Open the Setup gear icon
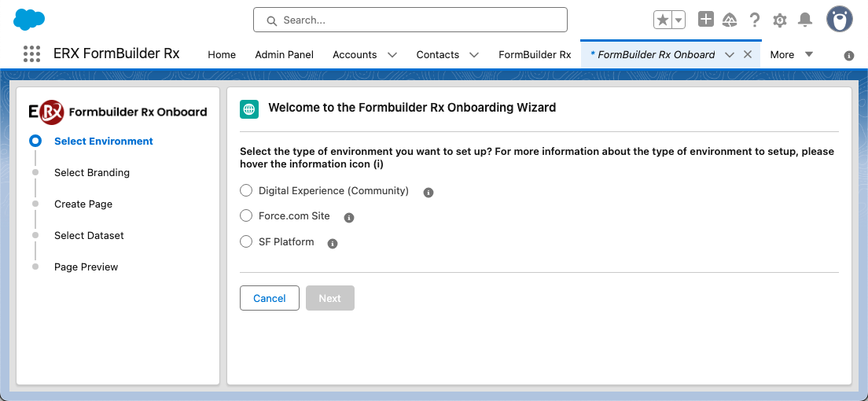Image resolution: width=868 pixels, height=401 pixels. tap(780, 20)
